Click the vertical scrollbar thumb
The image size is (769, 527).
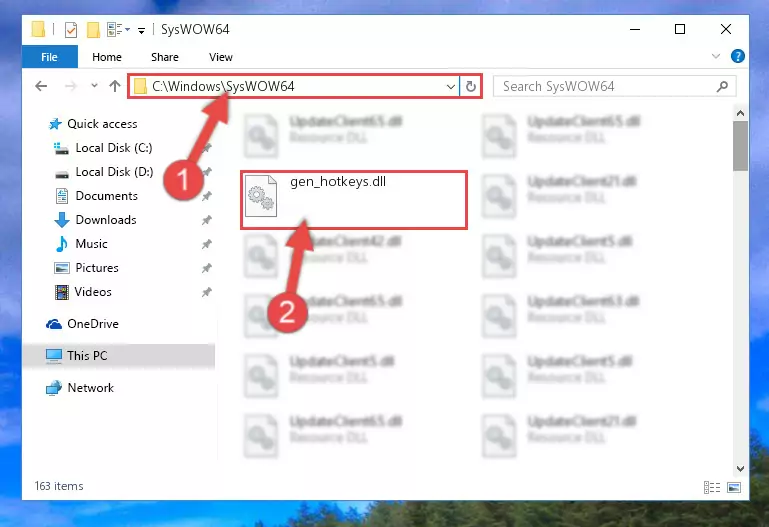pos(740,146)
